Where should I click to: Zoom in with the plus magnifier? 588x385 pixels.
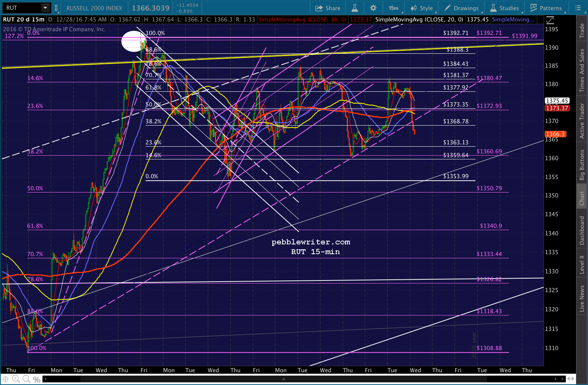pyautogui.click(x=16, y=379)
